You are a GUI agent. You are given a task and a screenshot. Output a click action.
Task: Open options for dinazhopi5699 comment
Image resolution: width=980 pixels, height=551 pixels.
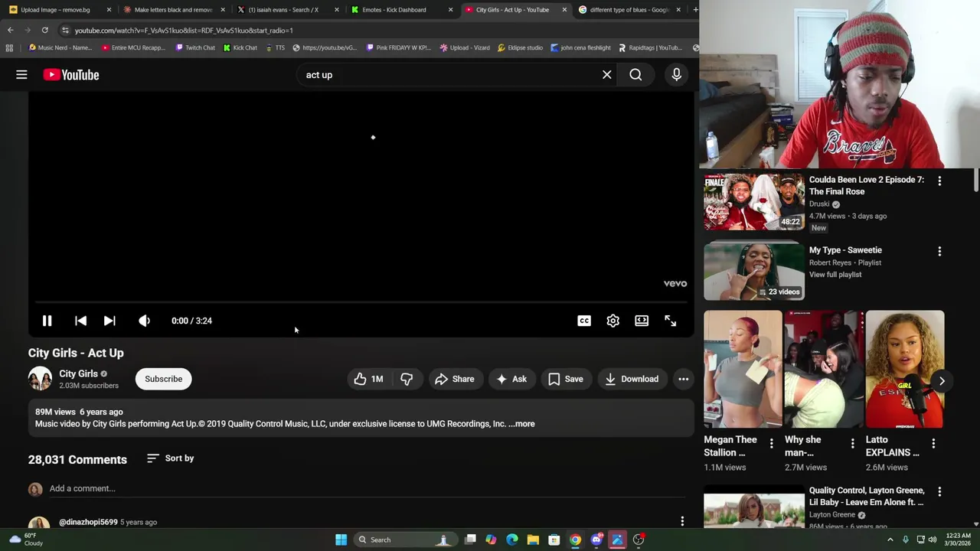pos(682,521)
